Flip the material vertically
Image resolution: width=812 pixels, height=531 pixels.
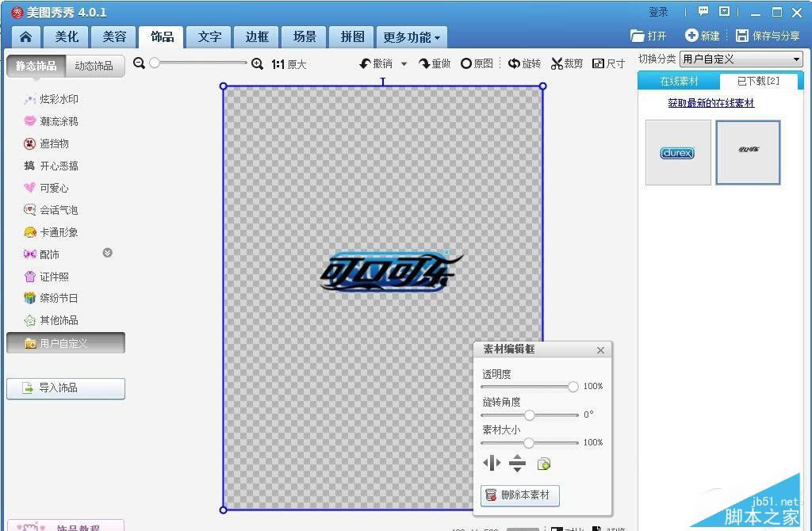(517, 464)
